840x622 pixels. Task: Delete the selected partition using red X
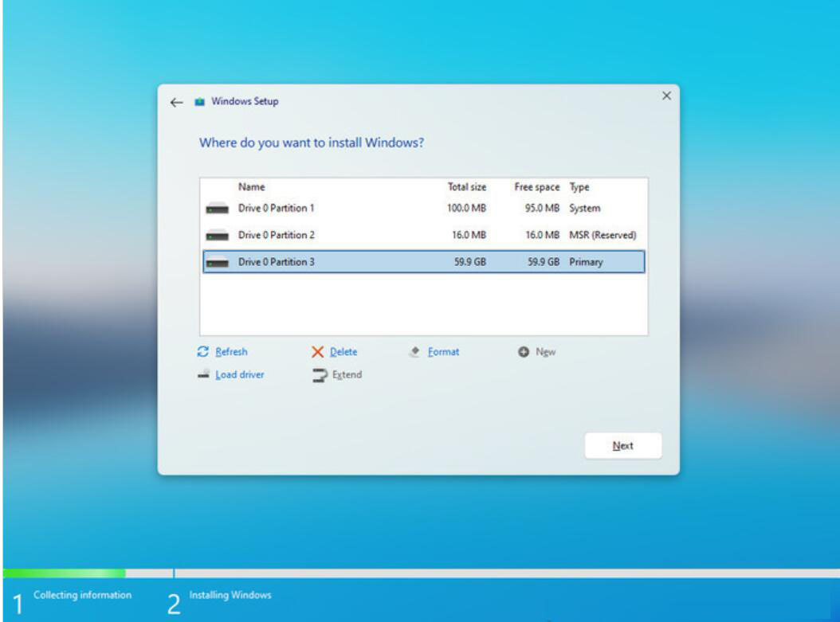tap(318, 352)
